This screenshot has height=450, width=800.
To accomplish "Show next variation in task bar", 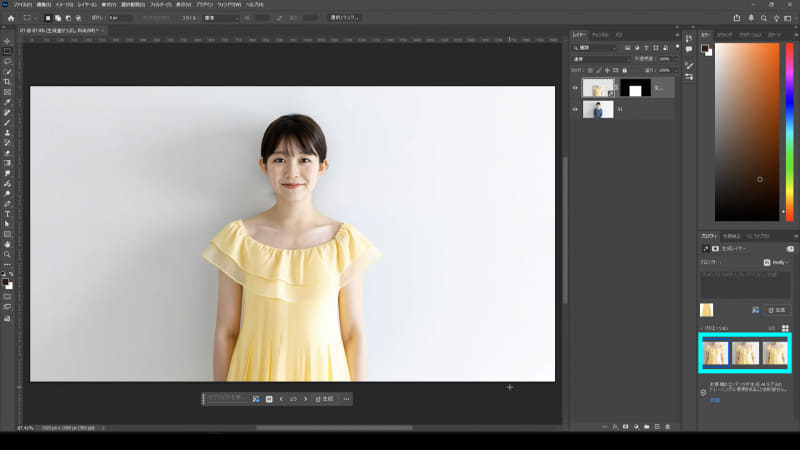I will (x=306, y=399).
